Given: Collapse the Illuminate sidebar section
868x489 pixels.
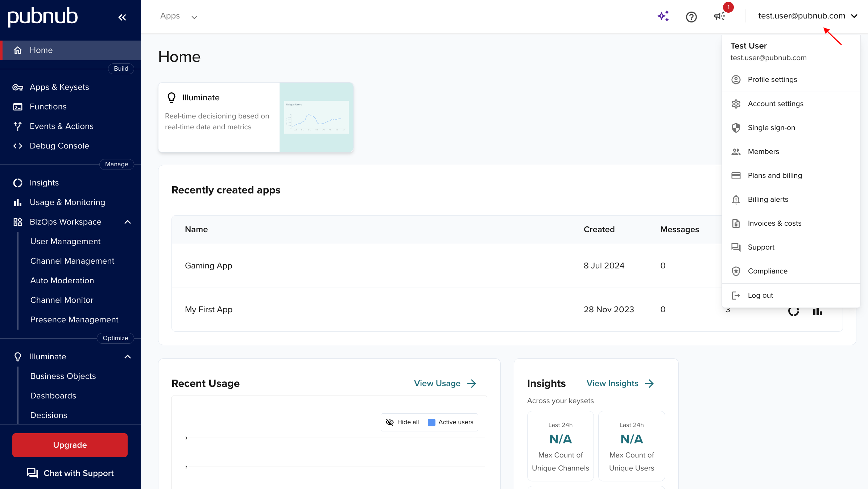Looking at the screenshot, I should (x=128, y=356).
